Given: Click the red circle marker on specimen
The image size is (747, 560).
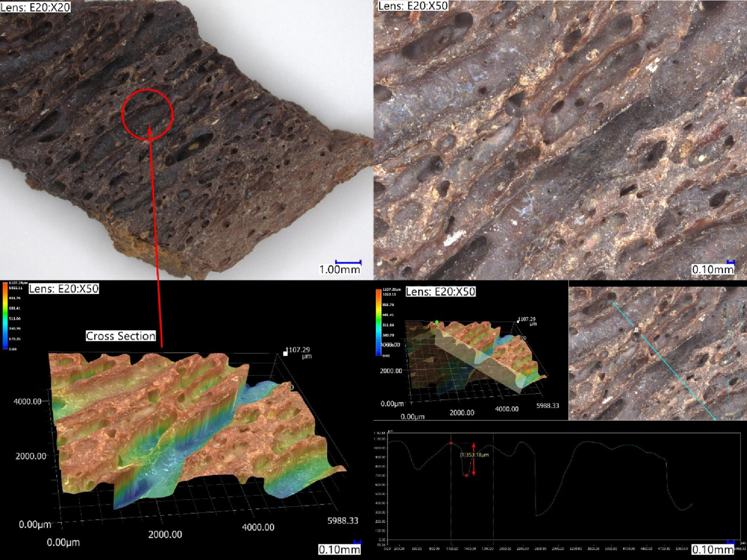Looking at the screenshot, I should coord(148,114).
